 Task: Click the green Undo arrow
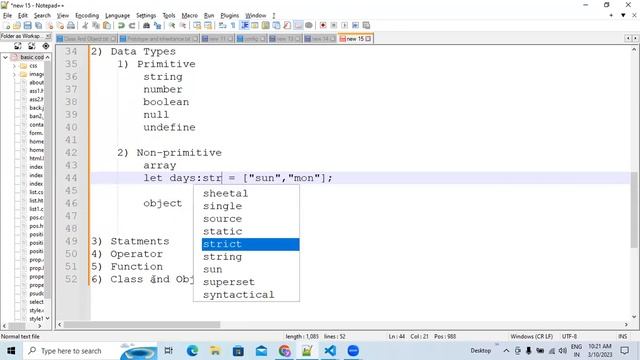121,25
